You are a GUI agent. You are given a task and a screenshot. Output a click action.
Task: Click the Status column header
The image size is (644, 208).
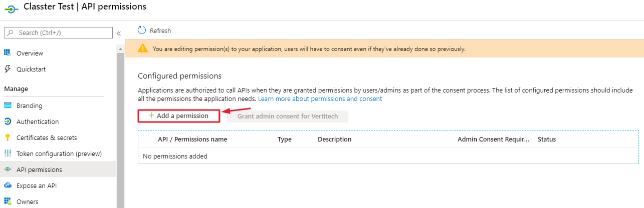click(x=547, y=139)
